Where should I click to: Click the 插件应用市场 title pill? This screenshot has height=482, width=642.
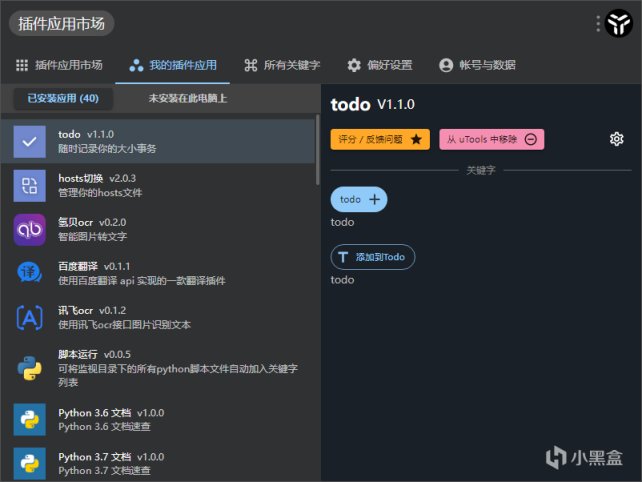coord(61,23)
